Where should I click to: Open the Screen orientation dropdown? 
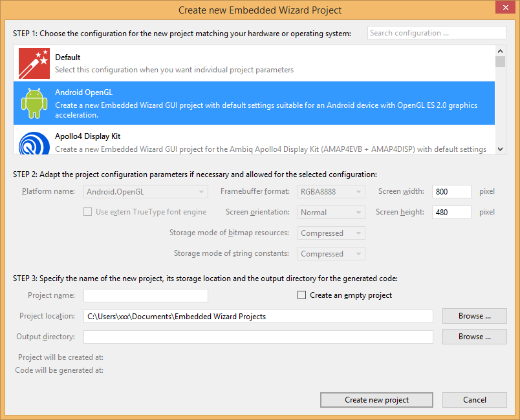331,213
